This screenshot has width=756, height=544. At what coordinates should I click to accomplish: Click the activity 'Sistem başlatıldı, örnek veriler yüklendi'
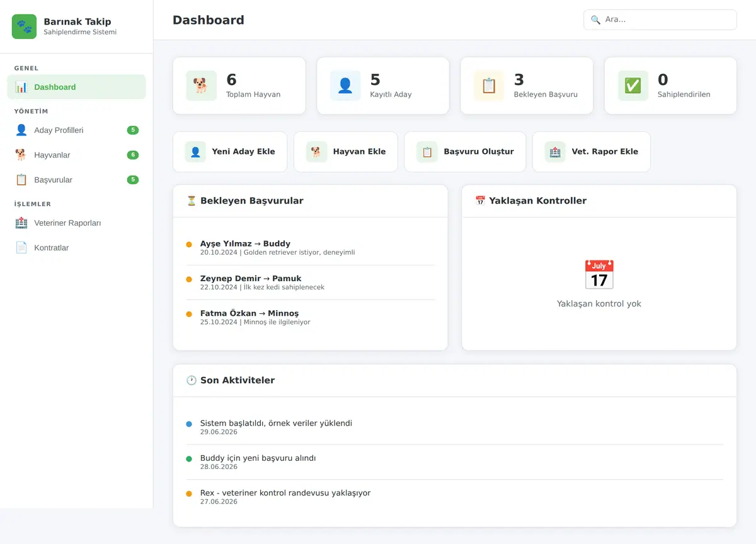pos(454,427)
